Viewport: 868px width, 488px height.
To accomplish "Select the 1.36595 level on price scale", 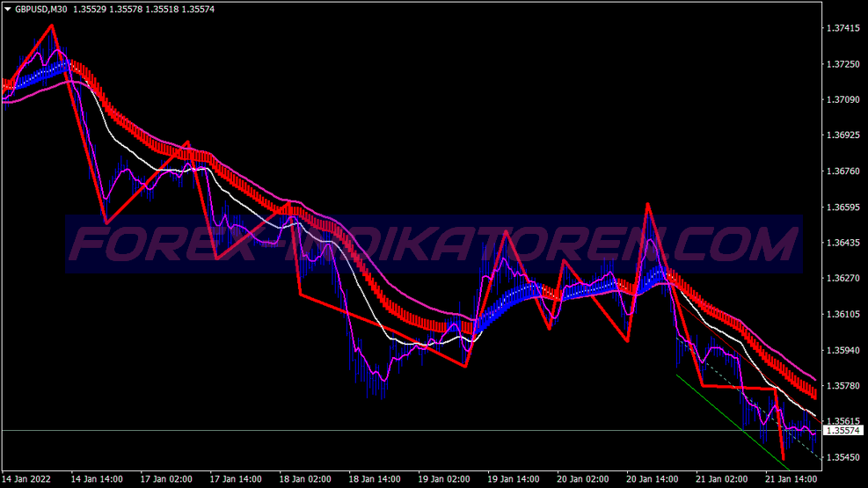I will pos(842,208).
